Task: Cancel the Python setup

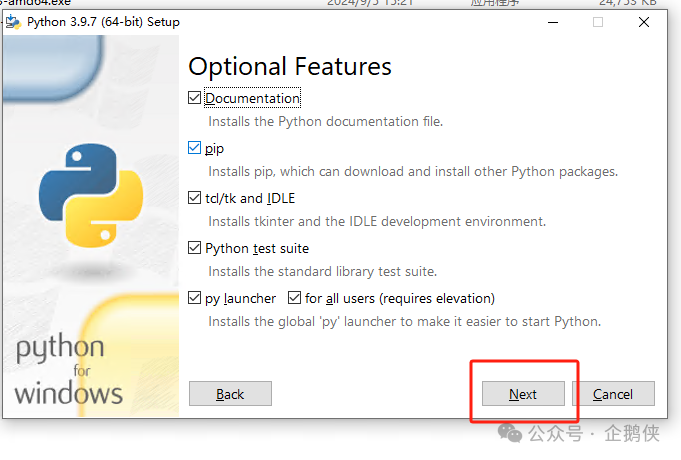Action: coord(613,394)
